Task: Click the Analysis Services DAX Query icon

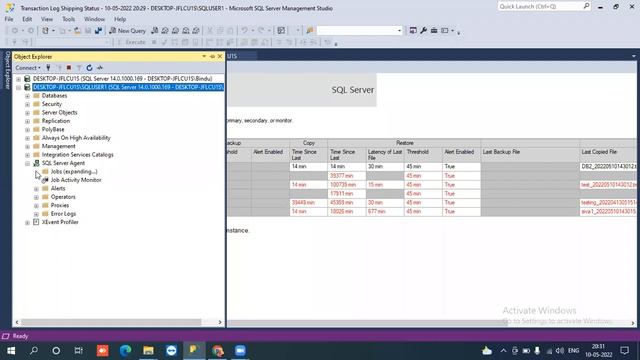Action: coord(196,31)
